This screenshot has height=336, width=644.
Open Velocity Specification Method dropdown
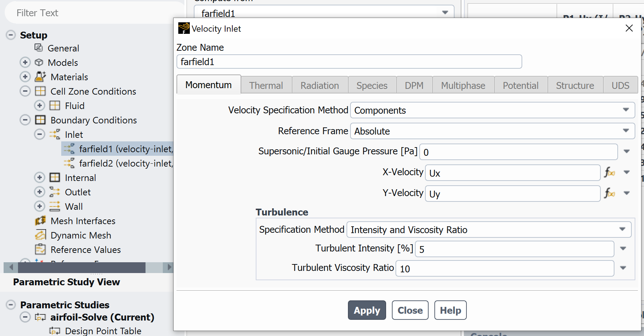tap(492, 110)
